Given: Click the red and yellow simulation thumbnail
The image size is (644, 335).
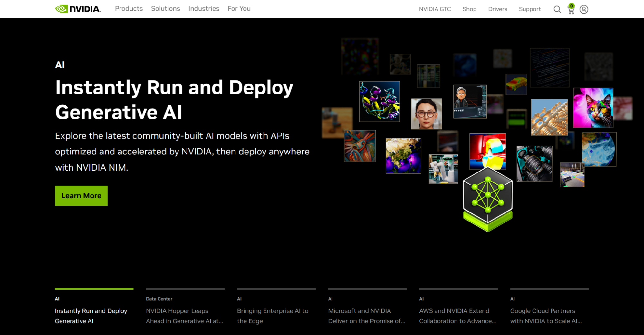Looking at the screenshot, I should (488, 152).
